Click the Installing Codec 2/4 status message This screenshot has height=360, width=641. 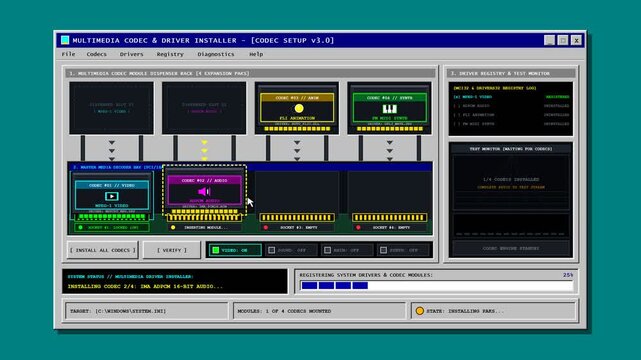coord(145,286)
